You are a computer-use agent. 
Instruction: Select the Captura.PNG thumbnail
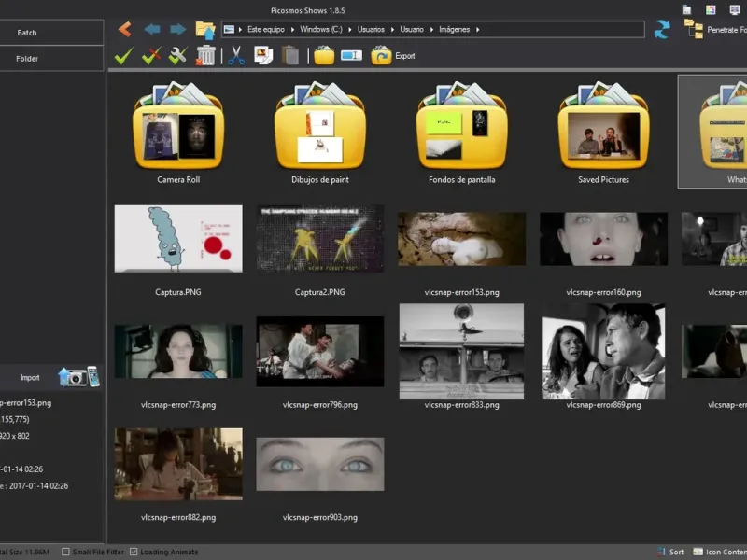click(x=177, y=240)
